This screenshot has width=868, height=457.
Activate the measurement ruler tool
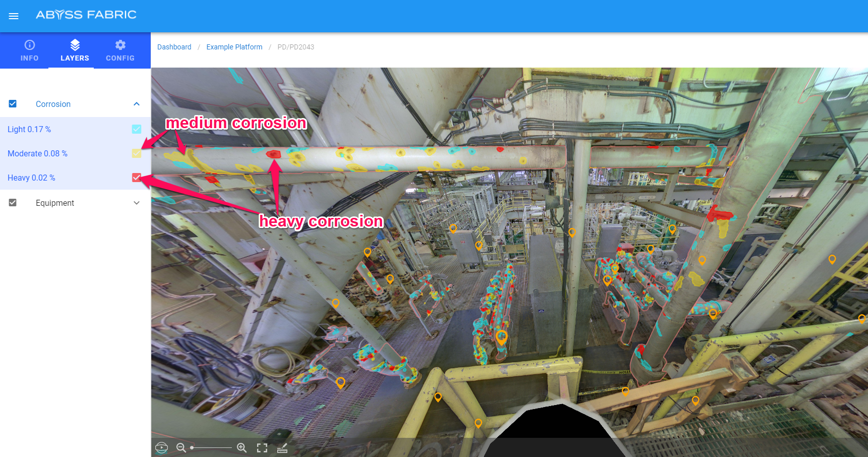tap(282, 447)
